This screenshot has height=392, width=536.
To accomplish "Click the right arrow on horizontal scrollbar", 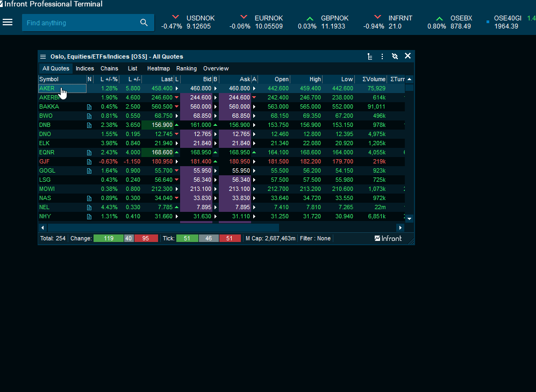I will [x=399, y=228].
